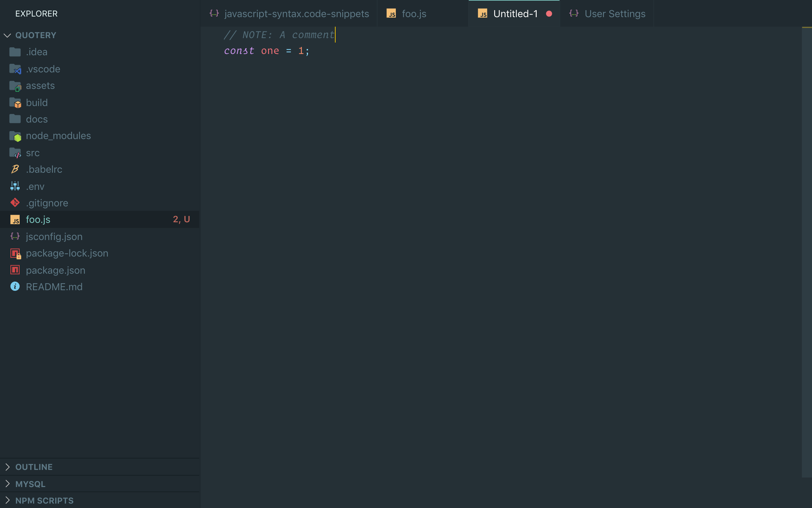
Task: Click the braces icon on User Settings tab
Action: [574, 13]
